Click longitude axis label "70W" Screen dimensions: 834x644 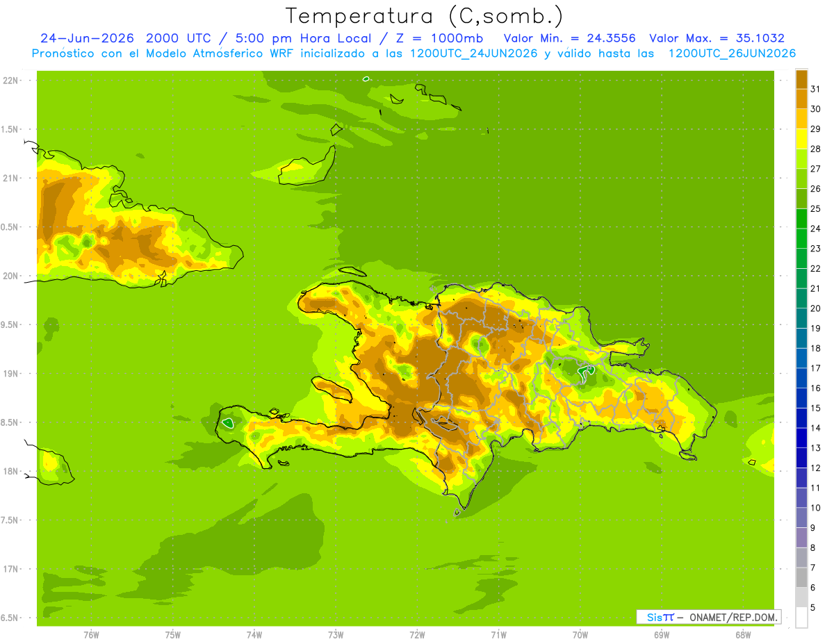580,634
